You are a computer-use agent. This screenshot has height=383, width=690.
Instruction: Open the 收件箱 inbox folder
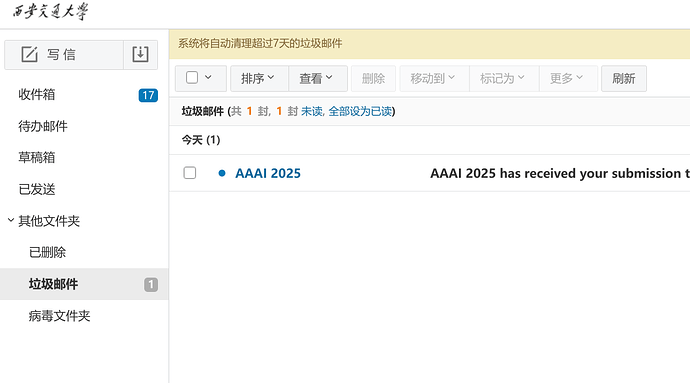(37, 94)
